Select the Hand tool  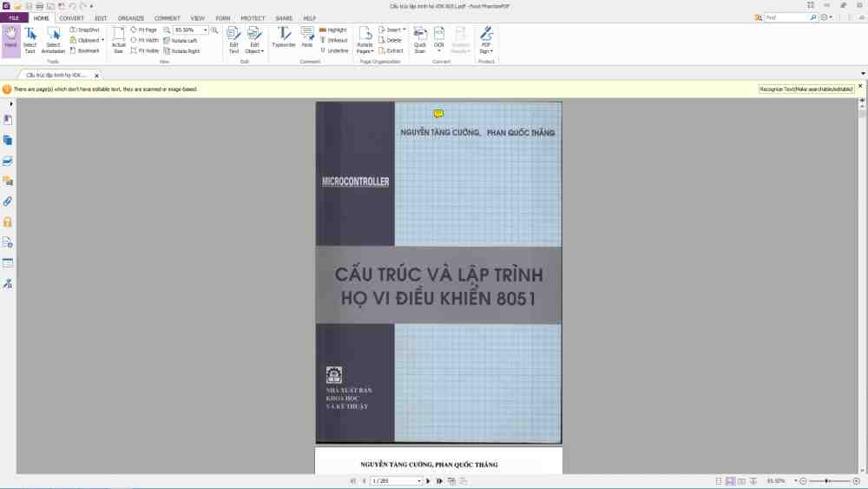10,40
